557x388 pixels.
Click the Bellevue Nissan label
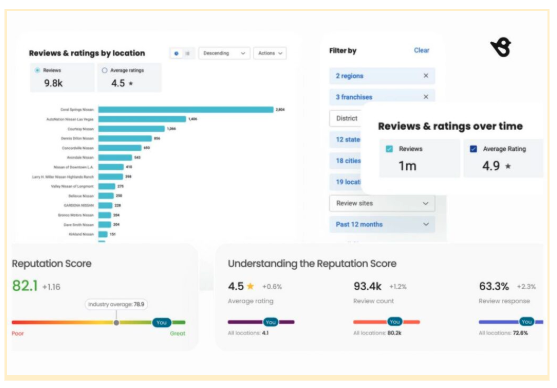point(81,196)
